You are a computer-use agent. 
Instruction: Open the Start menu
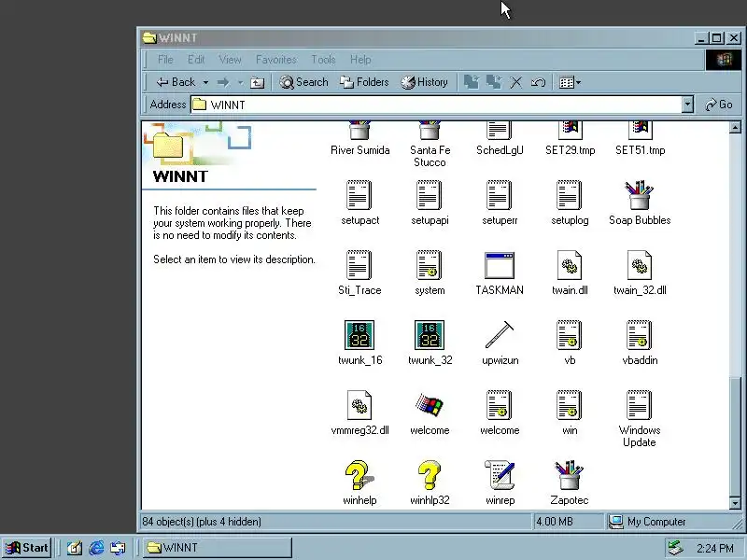point(27,548)
